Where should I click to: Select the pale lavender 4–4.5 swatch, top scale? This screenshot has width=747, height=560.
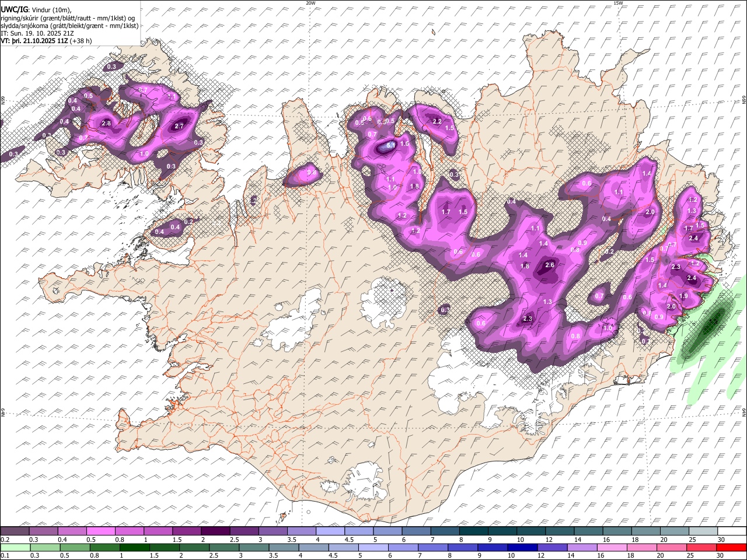329,531
